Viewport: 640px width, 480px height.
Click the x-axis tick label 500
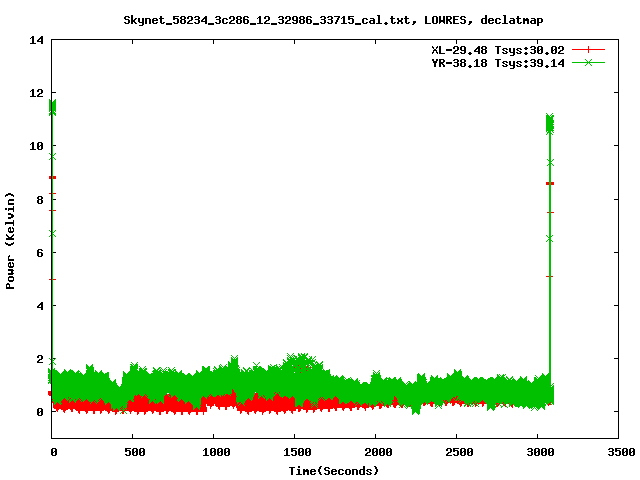(x=135, y=452)
